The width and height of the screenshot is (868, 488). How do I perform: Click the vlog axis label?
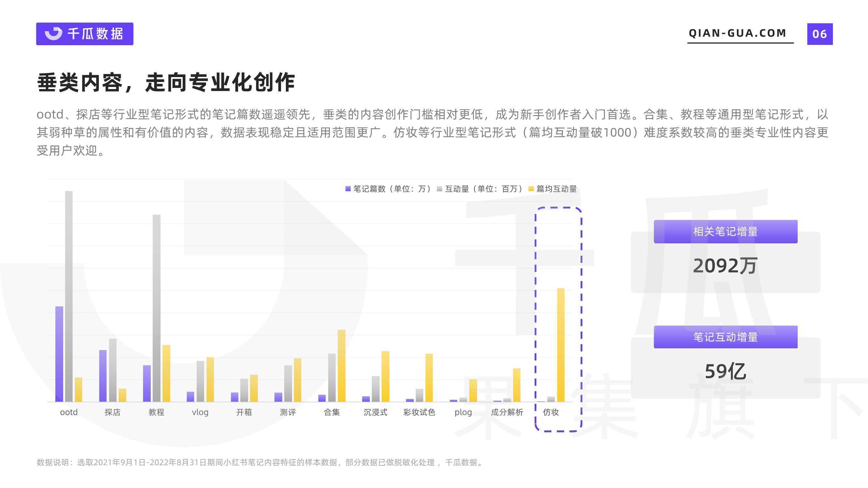point(200,413)
